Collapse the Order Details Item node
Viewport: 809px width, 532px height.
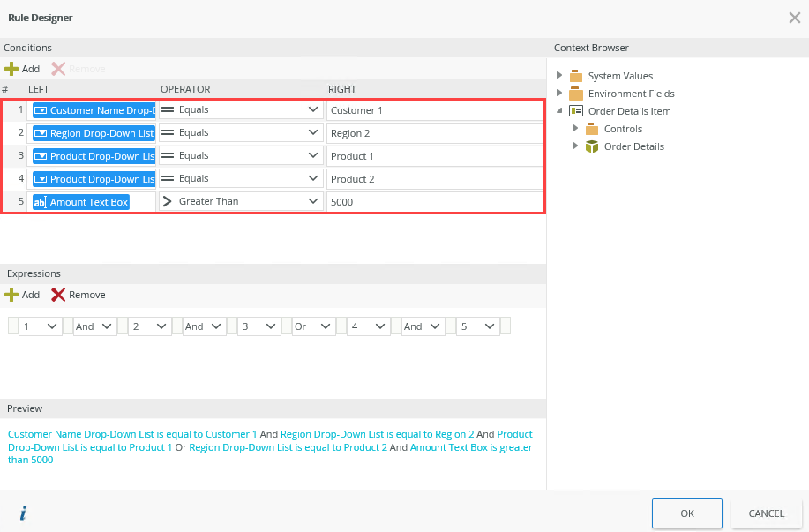pos(558,111)
